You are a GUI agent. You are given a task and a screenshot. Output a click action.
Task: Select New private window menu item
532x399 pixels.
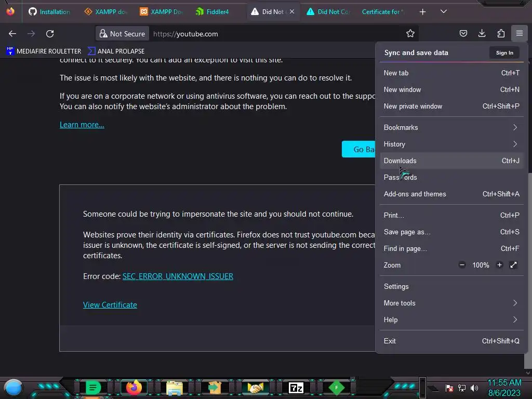coord(451,106)
